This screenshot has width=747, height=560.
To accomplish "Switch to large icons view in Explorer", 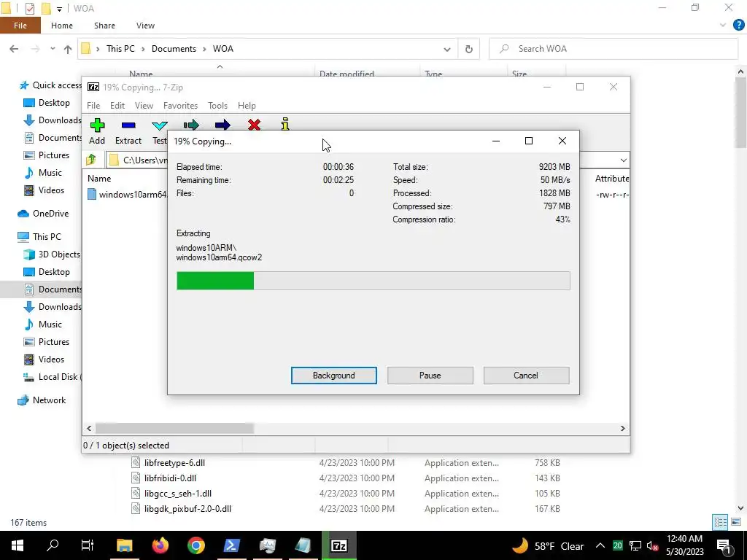I will click(736, 522).
